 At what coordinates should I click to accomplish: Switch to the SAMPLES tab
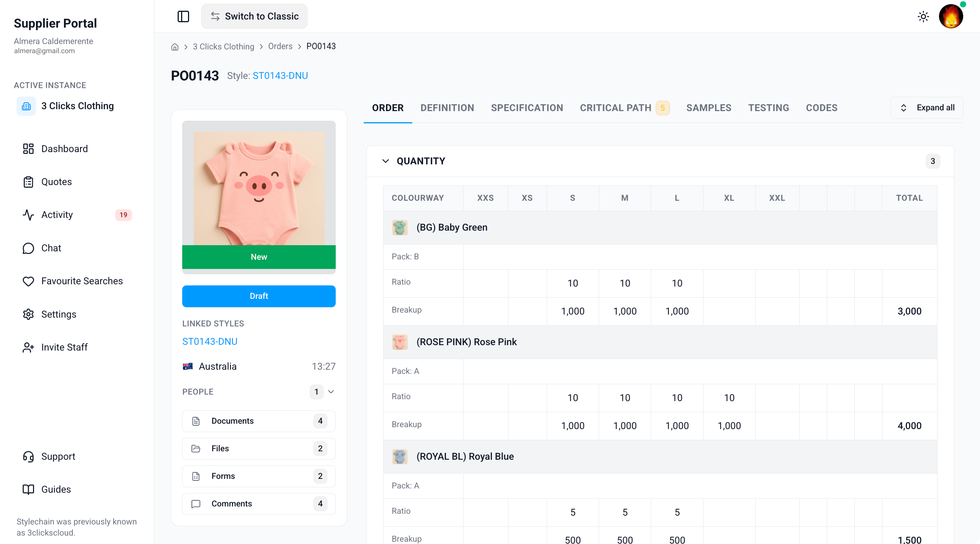(709, 108)
